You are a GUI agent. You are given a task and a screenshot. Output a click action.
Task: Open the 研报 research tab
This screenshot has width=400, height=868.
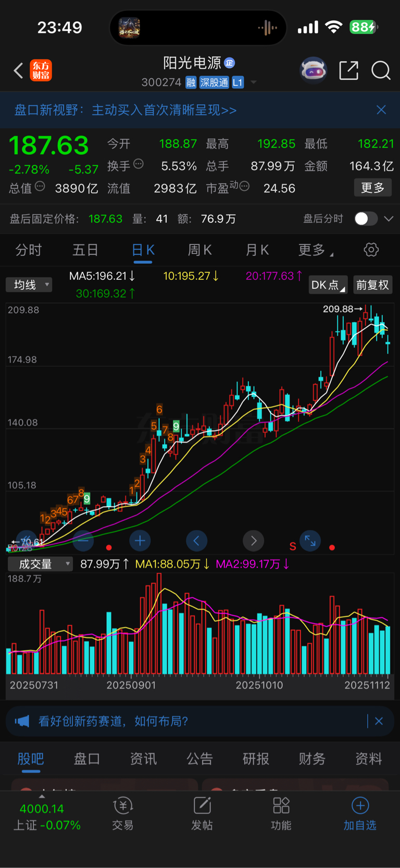[x=256, y=759]
